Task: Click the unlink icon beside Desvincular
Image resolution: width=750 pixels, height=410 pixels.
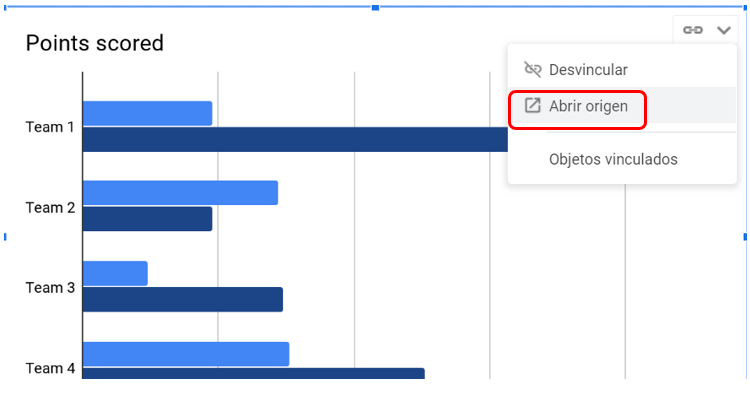Action: click(x=533, y=70)
